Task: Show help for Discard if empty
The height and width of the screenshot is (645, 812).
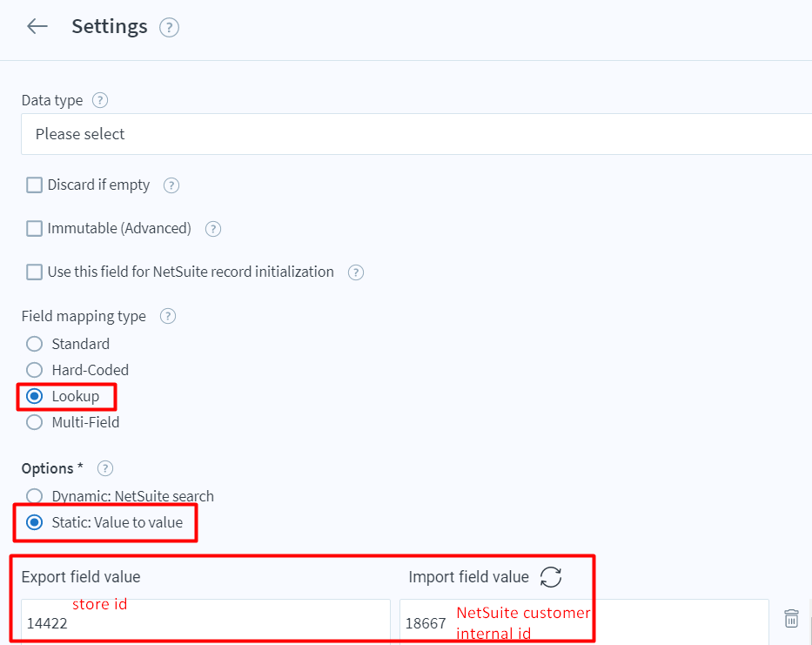Action: (x=171, y=185)
